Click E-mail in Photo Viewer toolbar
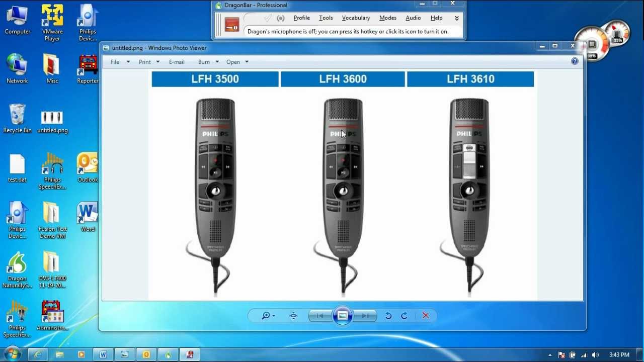The image size is (644, 362). [177, 62]
